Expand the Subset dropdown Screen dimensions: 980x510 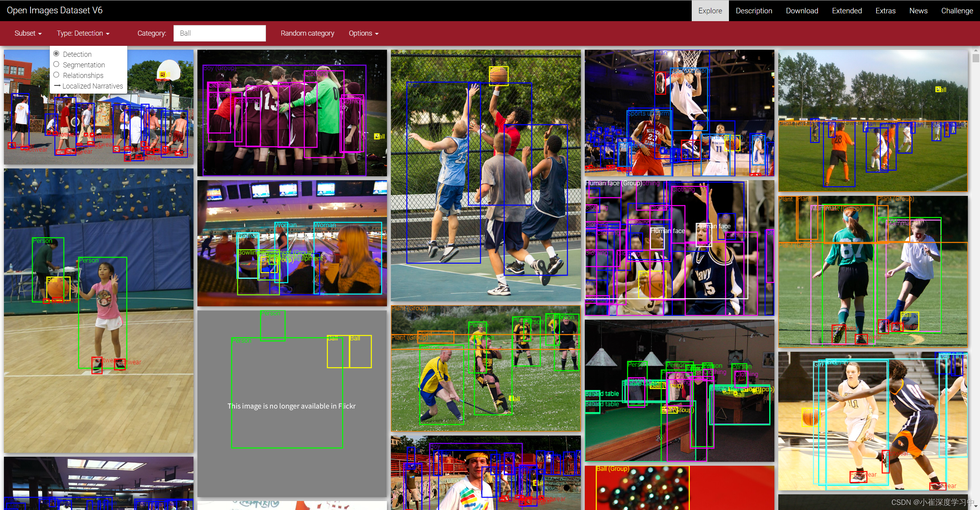[x=28, y=33]
